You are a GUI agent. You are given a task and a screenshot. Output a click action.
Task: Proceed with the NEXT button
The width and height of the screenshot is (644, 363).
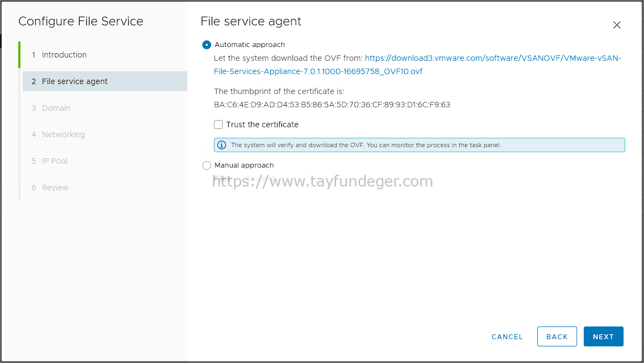[603, 336]
